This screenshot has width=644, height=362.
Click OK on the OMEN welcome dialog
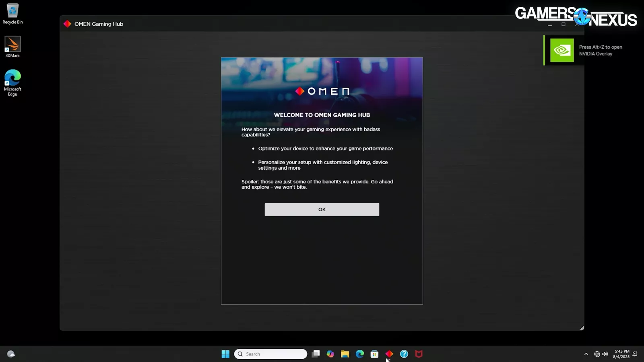322,209
